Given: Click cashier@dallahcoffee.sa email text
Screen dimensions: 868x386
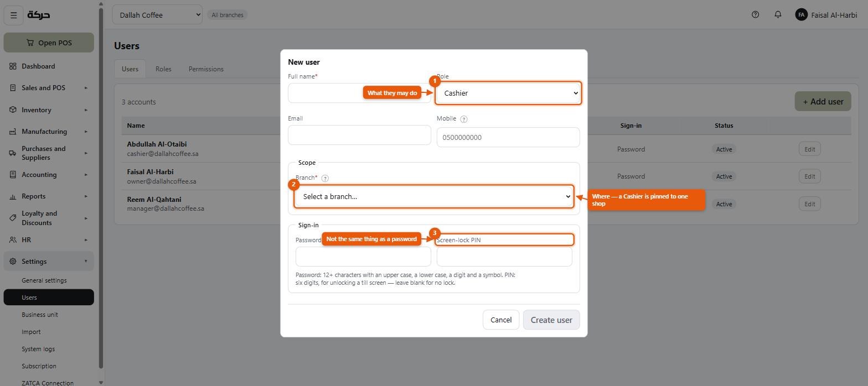Looking at the screenshot, I should click(163, 154).
